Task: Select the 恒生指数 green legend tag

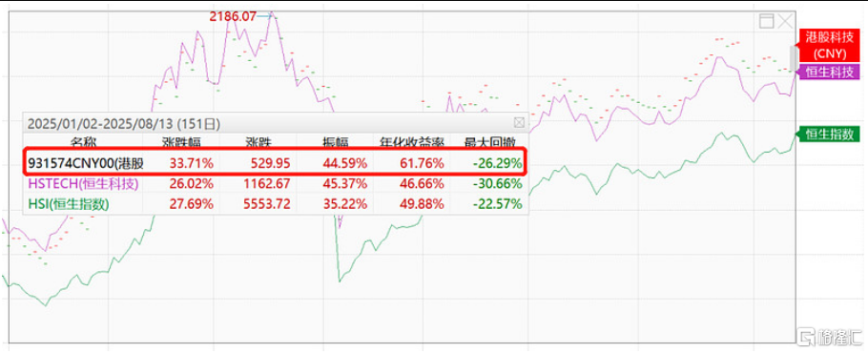Action: point(829,134)
